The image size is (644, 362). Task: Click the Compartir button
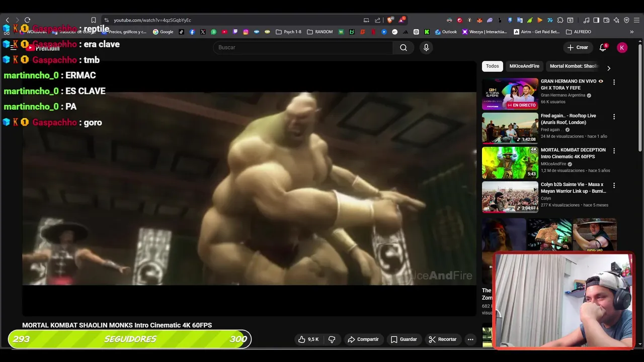pyautogui.click(x=363, y=339)
